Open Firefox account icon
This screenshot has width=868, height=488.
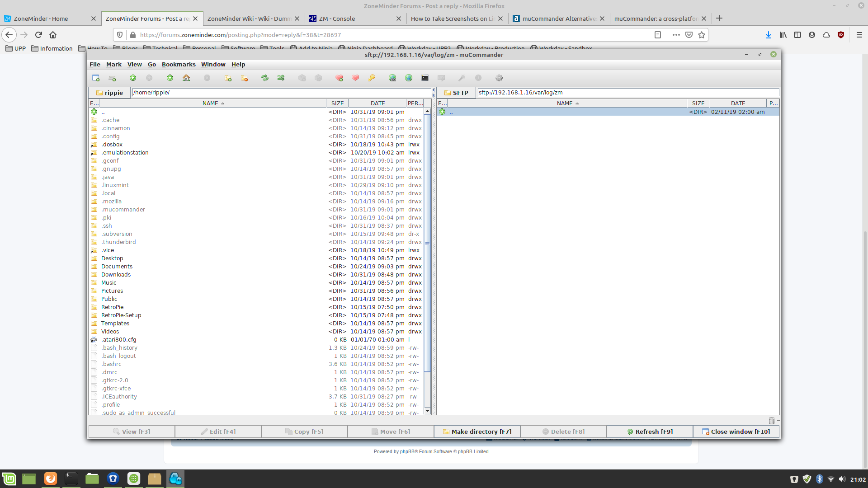812,35
